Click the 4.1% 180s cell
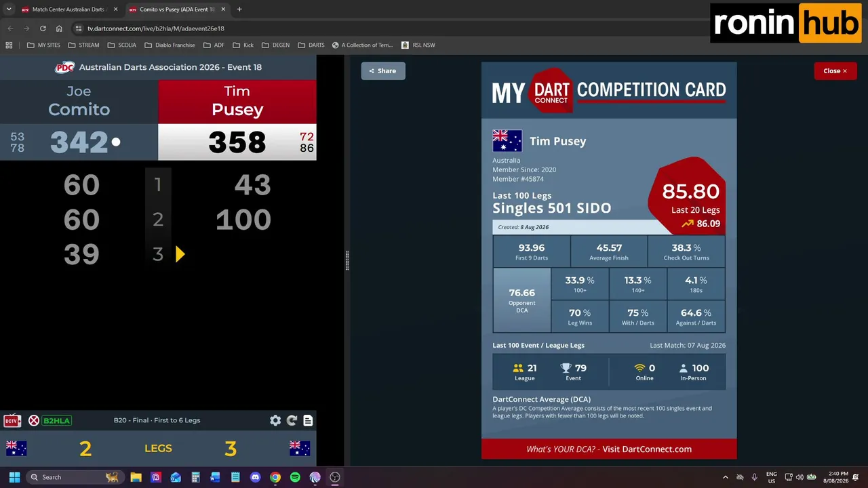Image resolution: width=868 pixels, height=488 pixels. click(x=696, y=284)
